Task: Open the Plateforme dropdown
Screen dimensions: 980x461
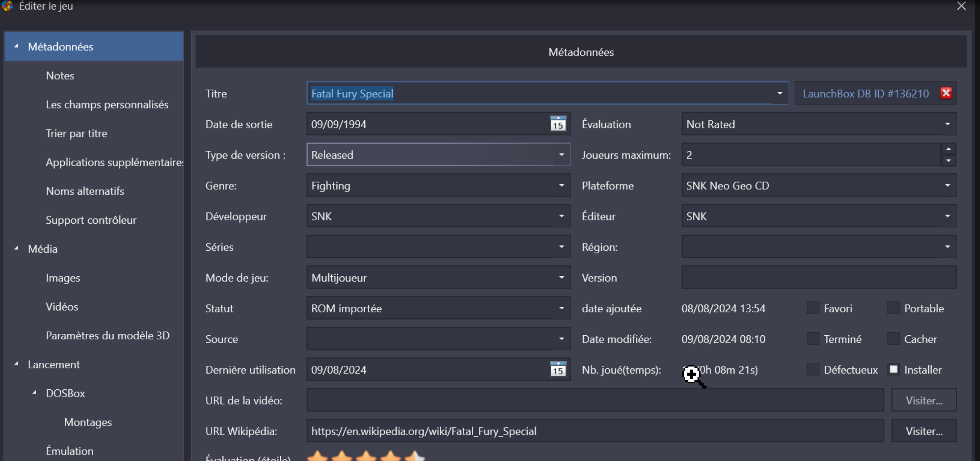Action: [947, 186]
